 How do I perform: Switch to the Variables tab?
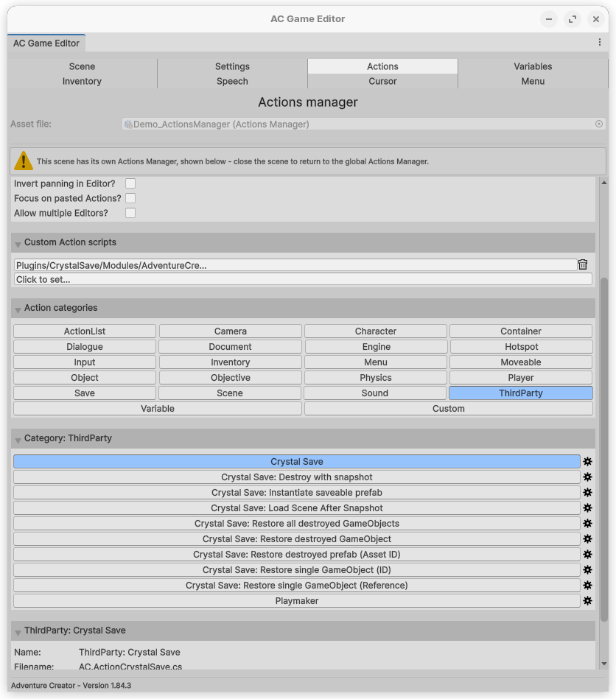533,66
